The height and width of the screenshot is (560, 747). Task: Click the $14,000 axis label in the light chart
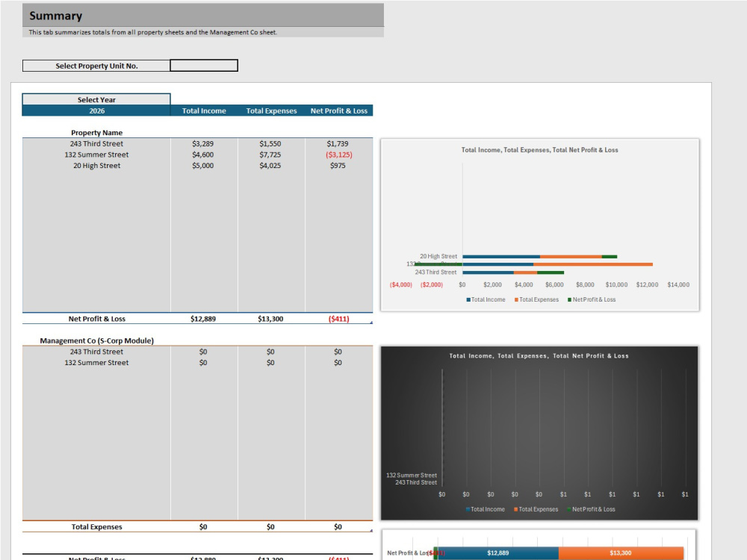678,284
